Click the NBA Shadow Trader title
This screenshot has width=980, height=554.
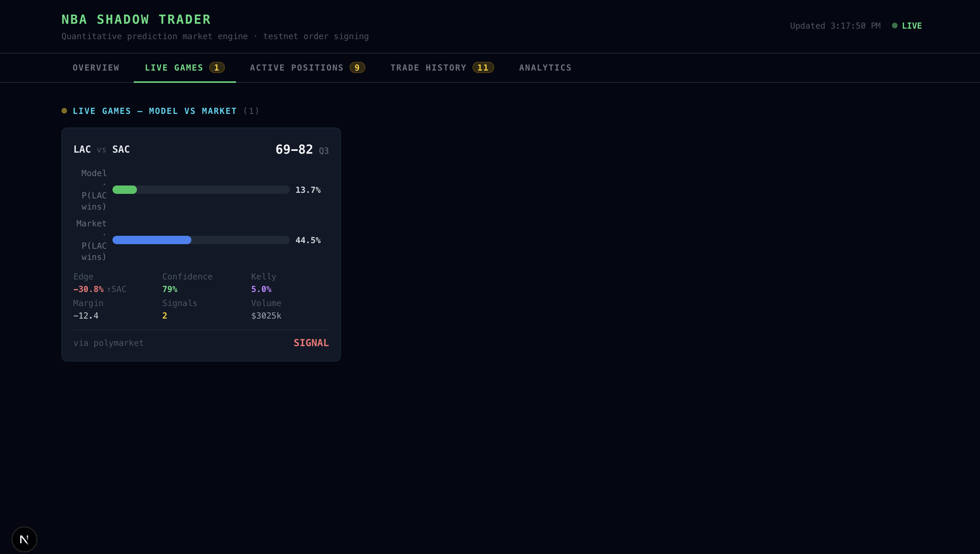[136, 20]
